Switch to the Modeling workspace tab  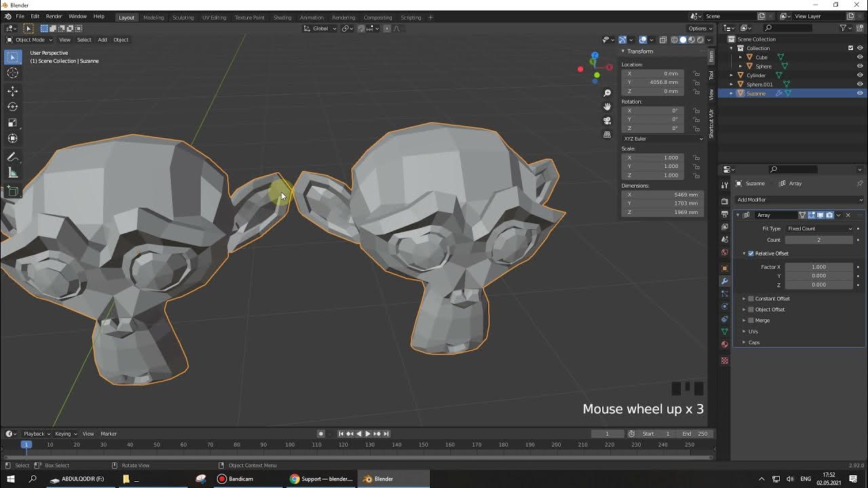153,18
